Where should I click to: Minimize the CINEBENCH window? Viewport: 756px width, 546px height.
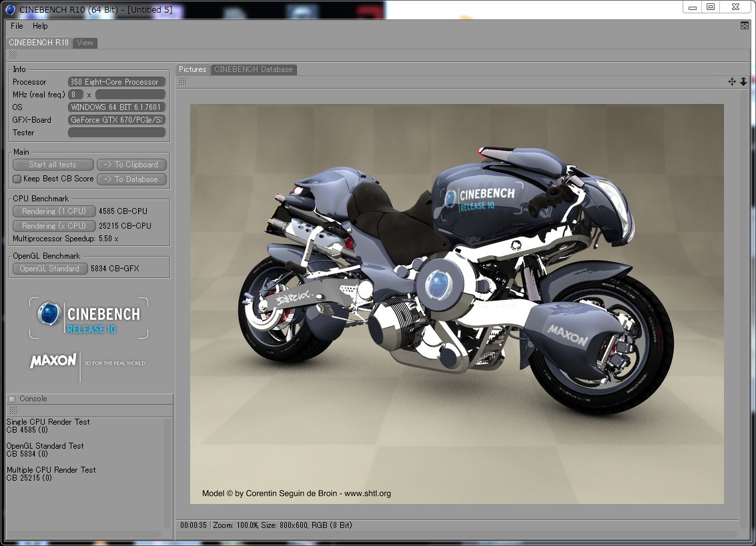pyautogui.click(x=693, y=7)
